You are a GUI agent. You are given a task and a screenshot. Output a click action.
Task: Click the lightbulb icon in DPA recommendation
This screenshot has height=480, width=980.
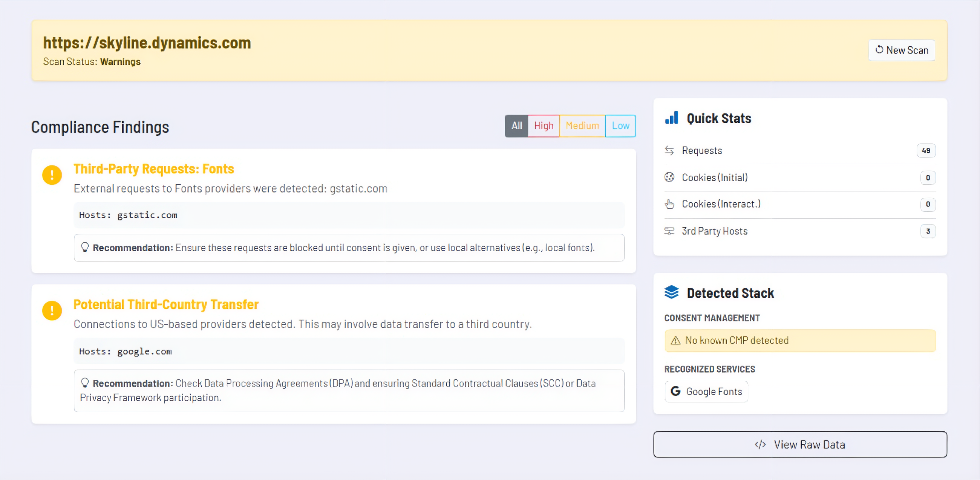point(85,383)
